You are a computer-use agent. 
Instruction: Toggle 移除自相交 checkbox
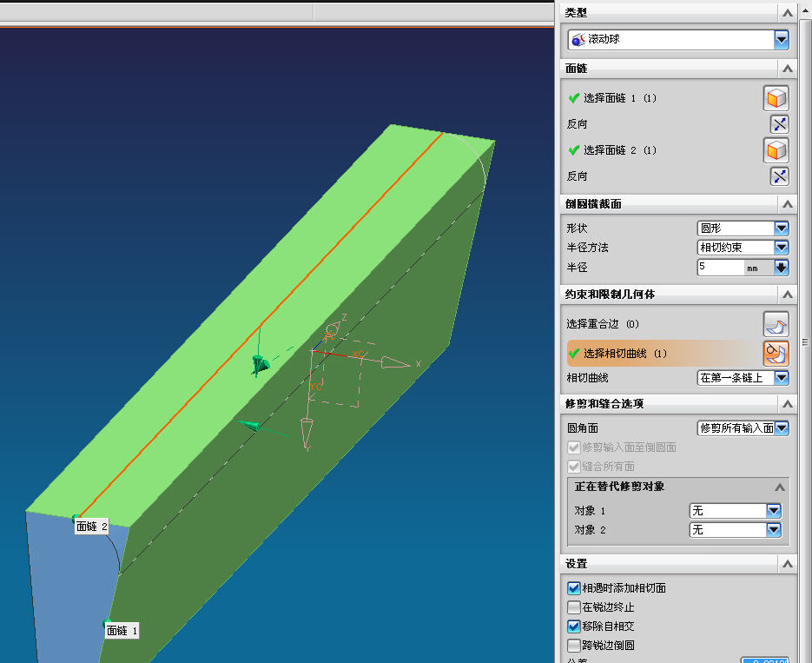[x=574, y=627]
